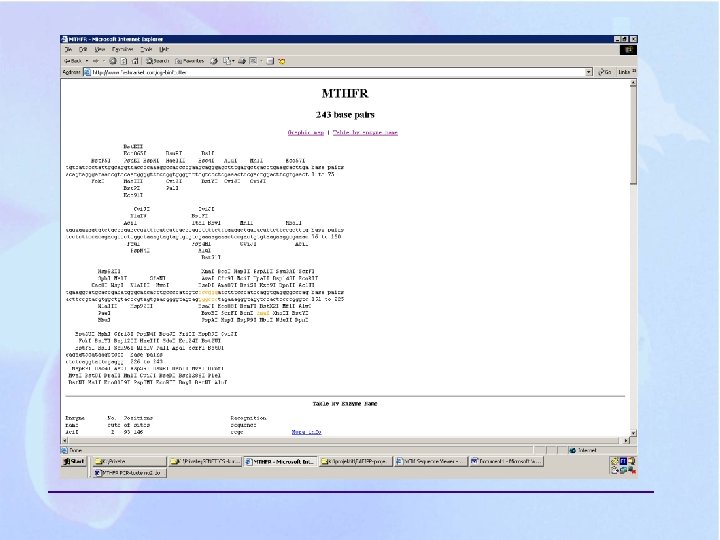Image resolution: width=720 pixels, height=540 pixels.
Task: Click the Forward arrow button
Action: (96, 61)
